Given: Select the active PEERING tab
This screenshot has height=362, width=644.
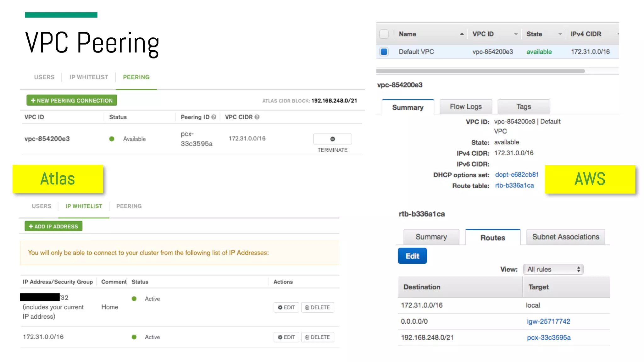Looking at the screenshot, I should coord(136,77).
